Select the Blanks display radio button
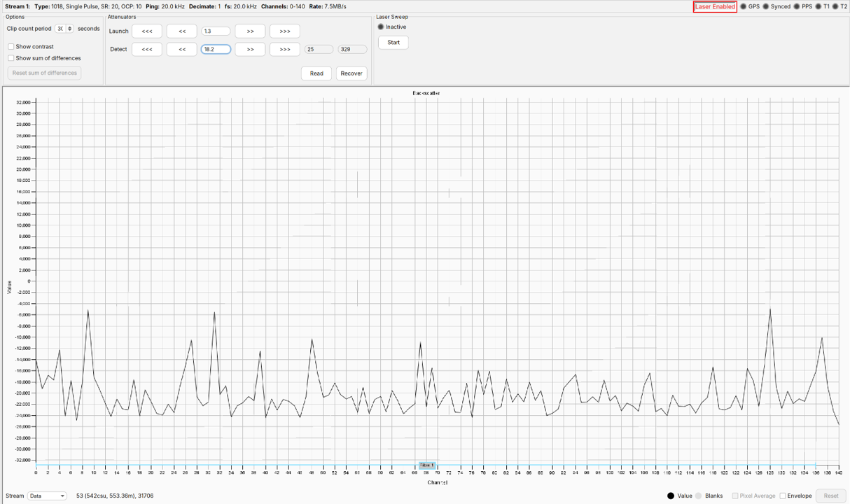This screenshot has width=850, height=504. [x=698, y=496]
